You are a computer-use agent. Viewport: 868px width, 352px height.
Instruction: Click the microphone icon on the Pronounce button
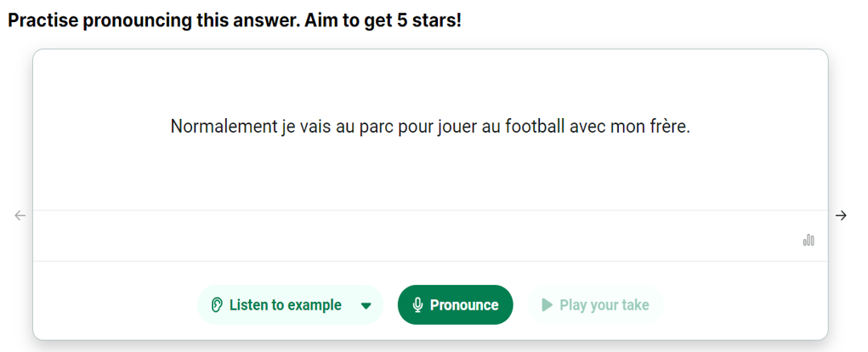pyautogui.click(x=417, y=305)
